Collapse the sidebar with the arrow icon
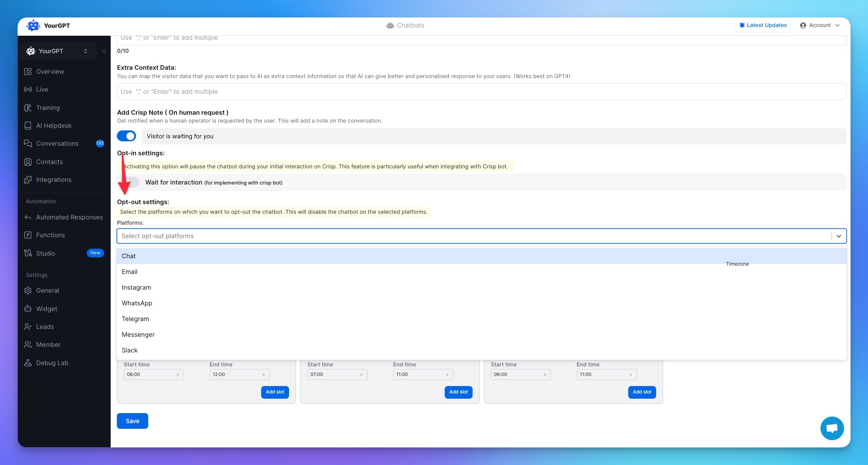868x465 pixels. 104,51
